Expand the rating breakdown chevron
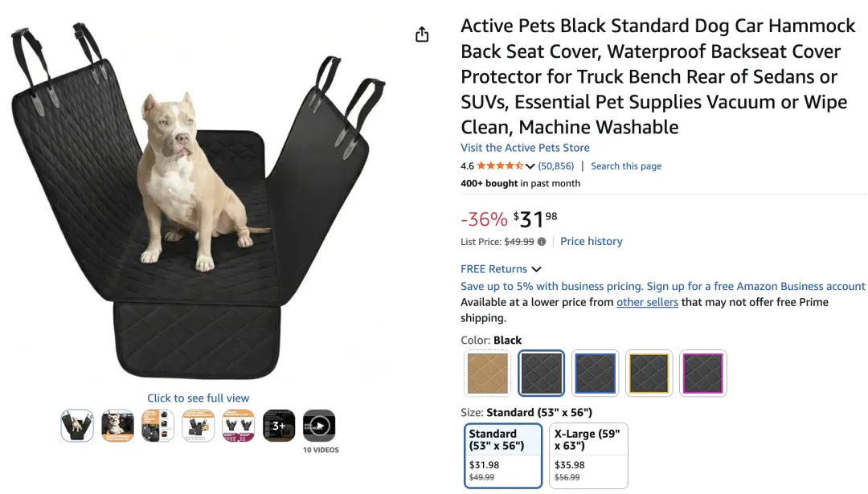 530,166
